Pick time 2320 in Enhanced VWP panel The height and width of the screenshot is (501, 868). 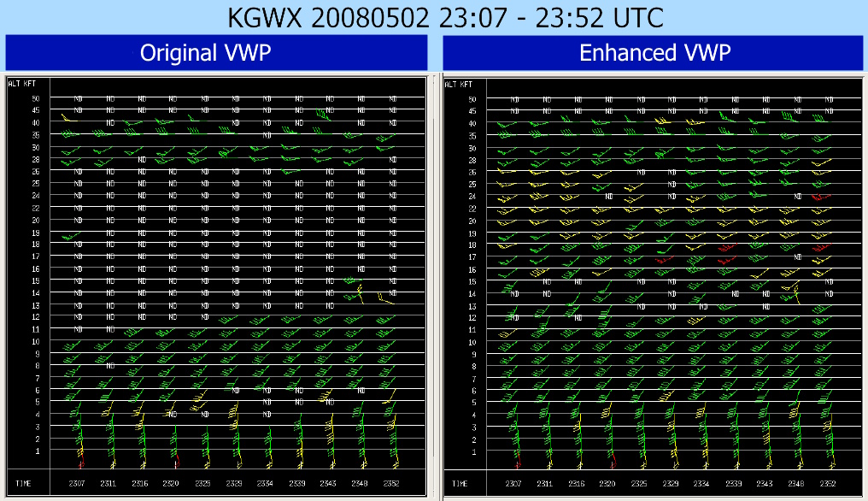coord(607,483)
